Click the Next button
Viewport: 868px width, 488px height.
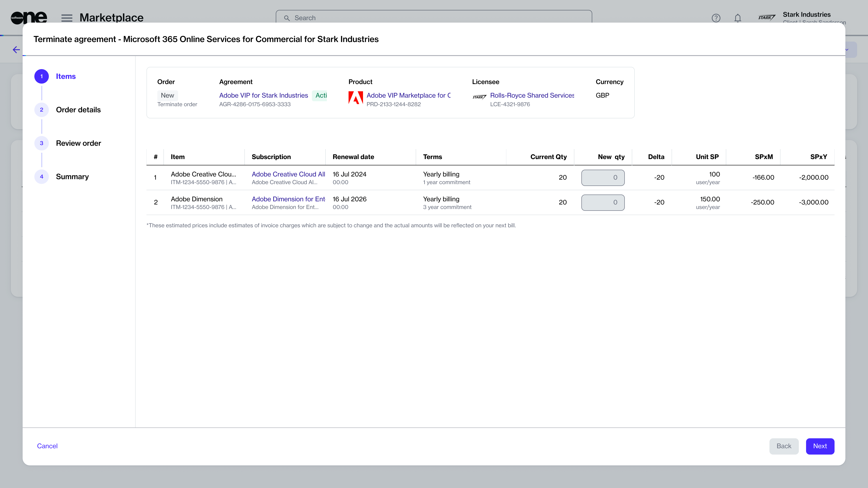click(820, 446)
